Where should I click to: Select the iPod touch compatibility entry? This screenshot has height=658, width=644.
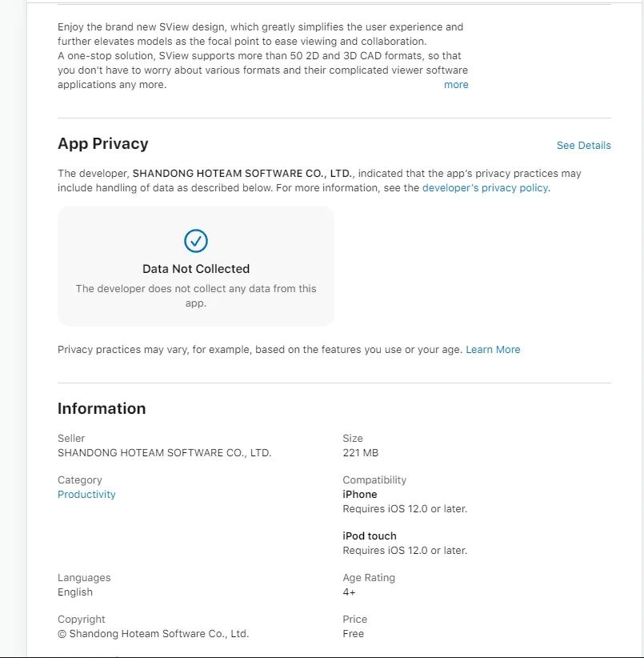[x=370, y=536]
